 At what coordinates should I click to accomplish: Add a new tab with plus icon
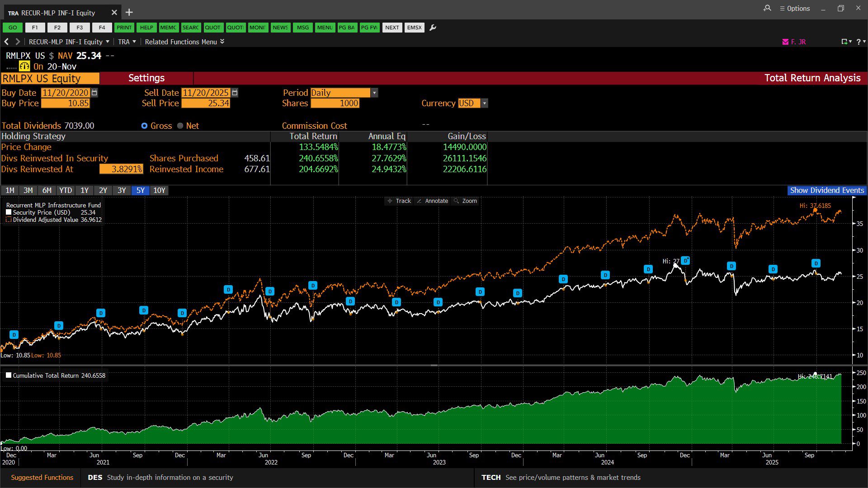tap(129, 13)
